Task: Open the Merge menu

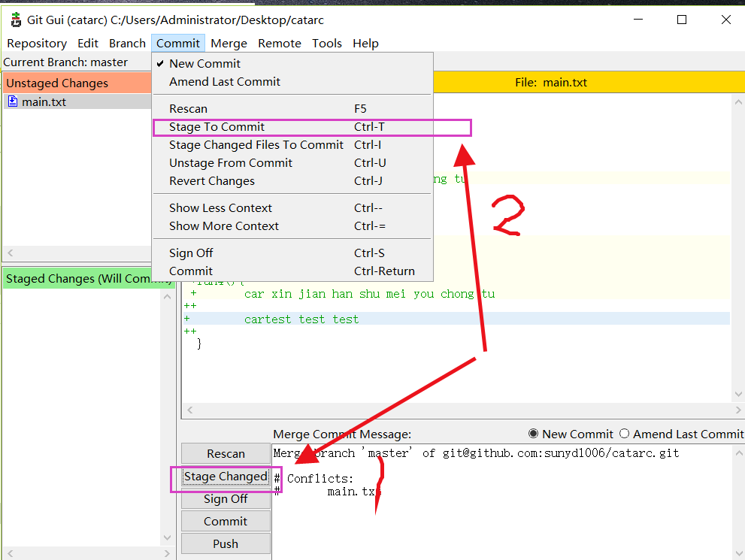Action: click(x=229, y=43)
